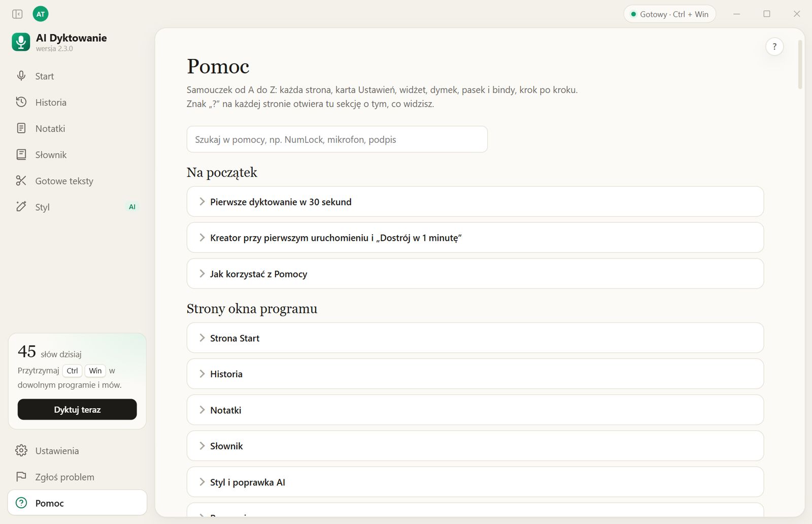Click the scissors icon beside Gotowe teksty
This screenshot has width=812, height=524.
[21, 181]
